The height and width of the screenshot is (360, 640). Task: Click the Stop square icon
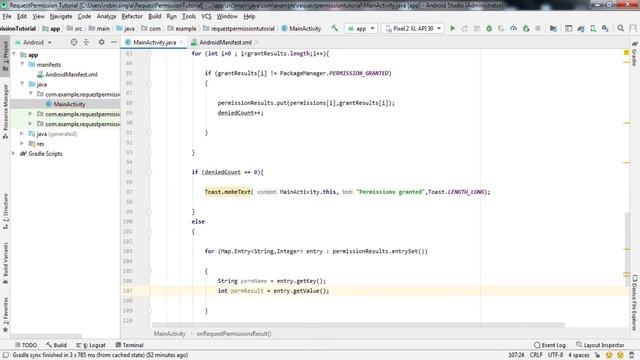538,28
